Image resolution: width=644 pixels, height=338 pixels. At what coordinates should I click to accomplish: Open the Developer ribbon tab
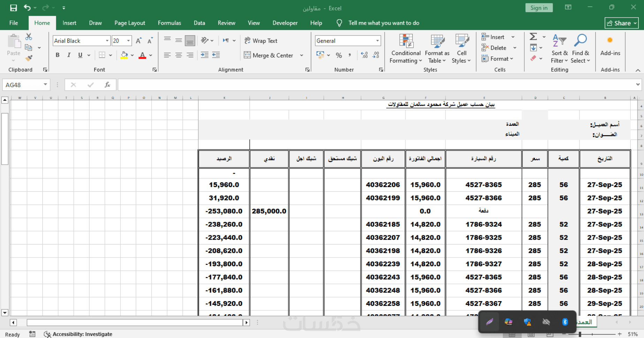coord(285,23)
